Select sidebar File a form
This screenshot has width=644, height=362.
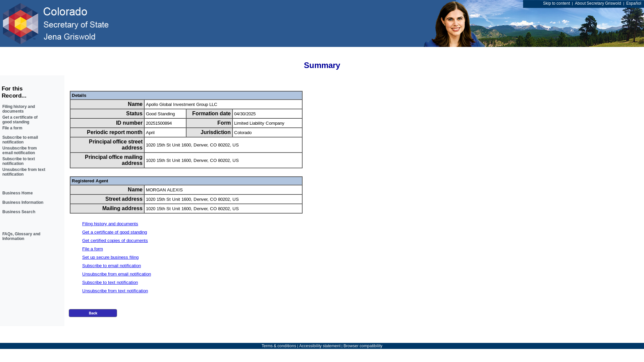12,128
